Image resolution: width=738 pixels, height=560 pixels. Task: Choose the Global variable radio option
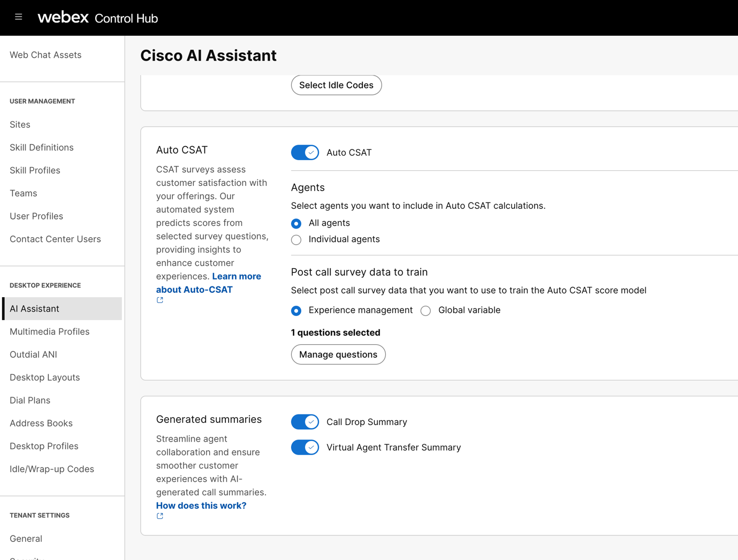click(426, 311)
